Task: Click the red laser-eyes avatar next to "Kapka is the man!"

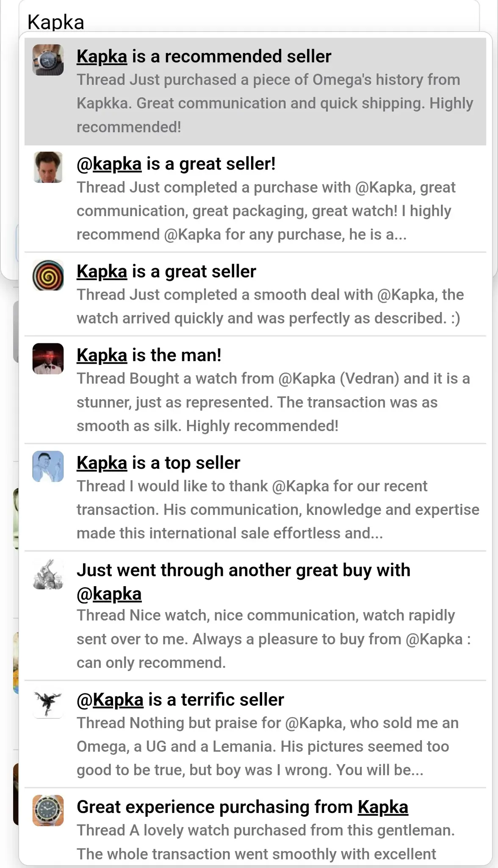Action: (48, 359)
